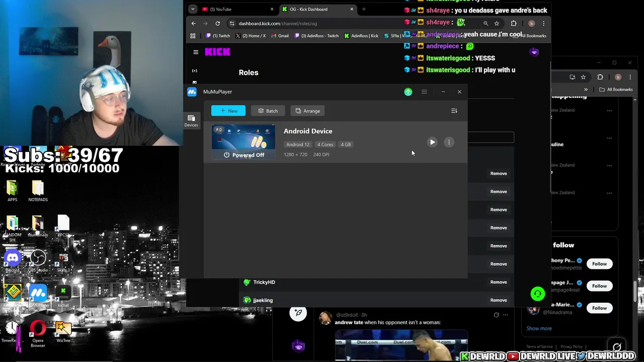Viewport: 644px width, 362px height.
Task: Launch Opera Browser desktop shortcut
Action: click(38, 334)
